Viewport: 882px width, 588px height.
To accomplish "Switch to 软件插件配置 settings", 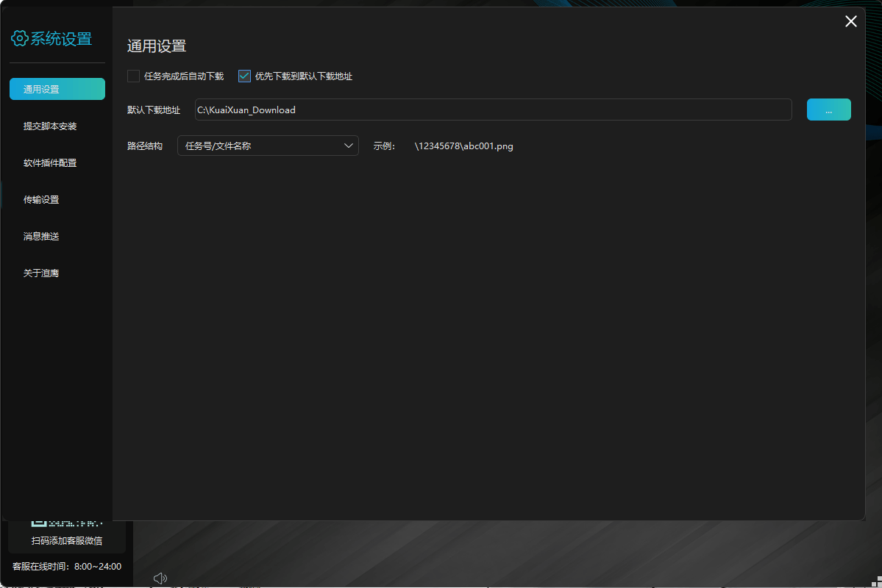I will (50, 162).
